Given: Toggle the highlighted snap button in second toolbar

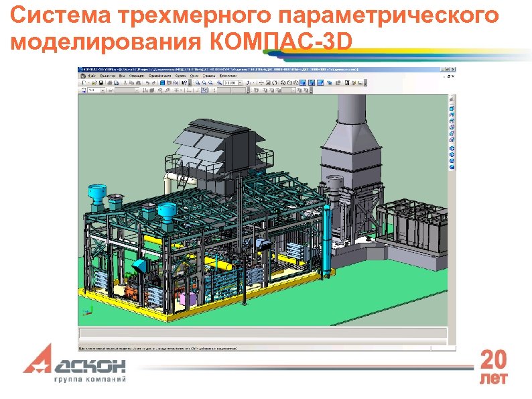Looking at the screenshot, I should [204, 91].
